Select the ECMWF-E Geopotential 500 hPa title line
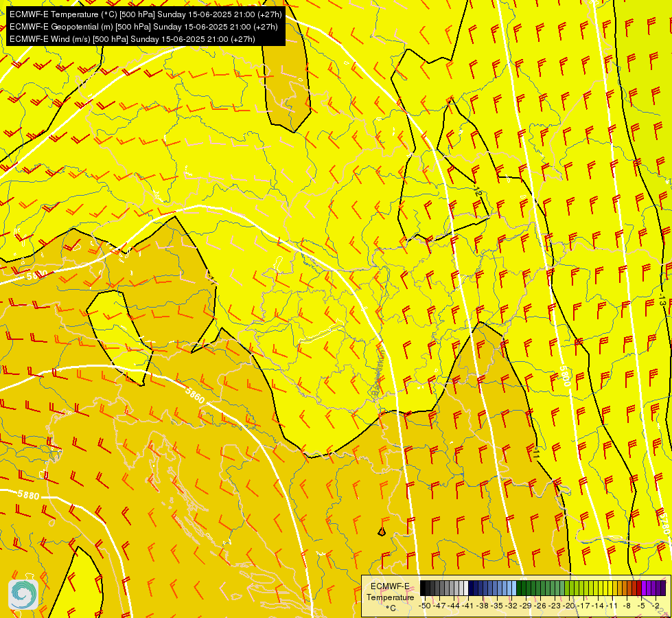Image resolution: width=672 pixels, height=618 pixels. [143, 27]
